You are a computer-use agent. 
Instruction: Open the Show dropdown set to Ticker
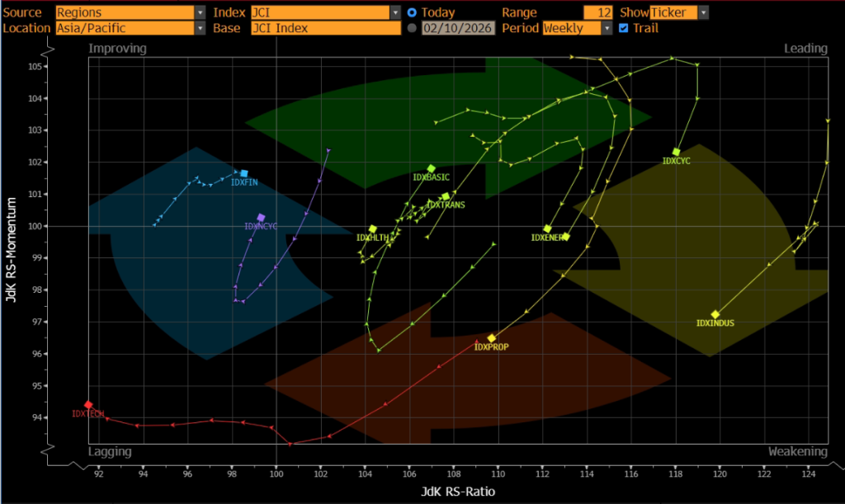coord(678,13)
